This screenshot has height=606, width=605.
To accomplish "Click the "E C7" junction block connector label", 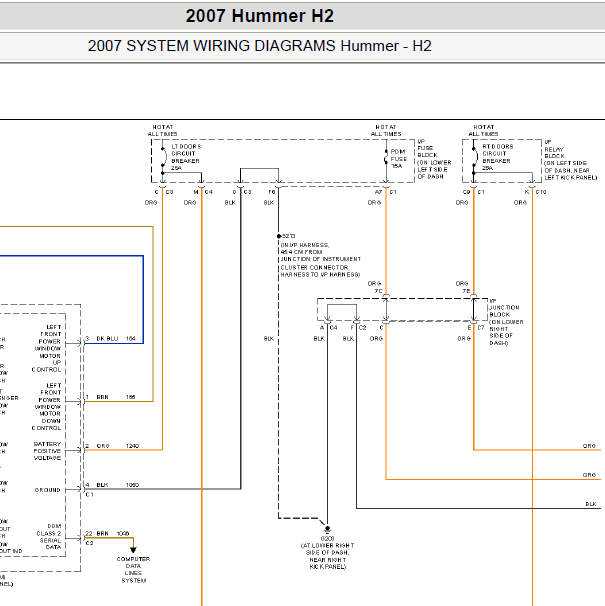I will pos(476,328).
